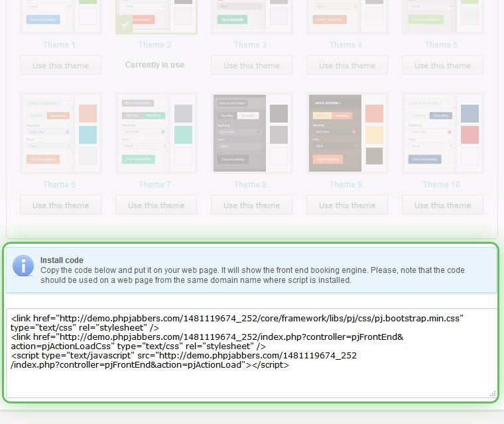Click the green checkmark on Theme 2

point(125,25)
